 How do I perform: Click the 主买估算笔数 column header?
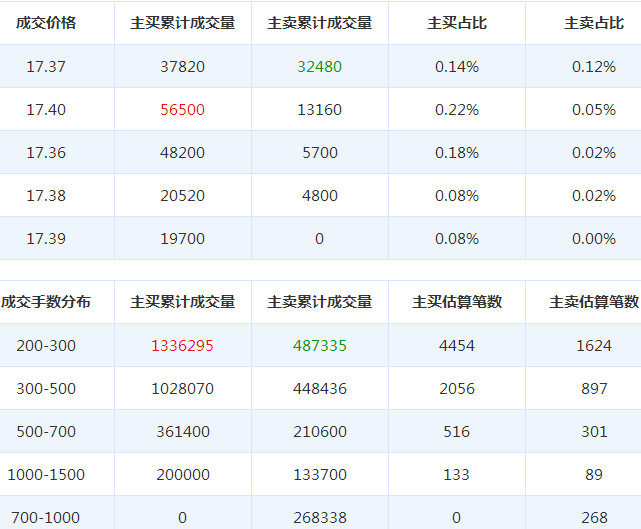(x=457, y=302)
